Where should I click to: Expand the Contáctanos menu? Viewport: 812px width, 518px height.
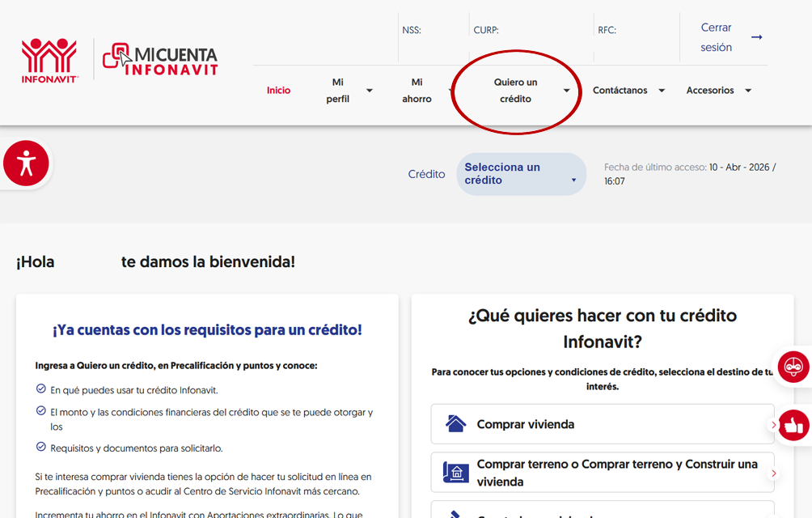[x=620, y=91]
